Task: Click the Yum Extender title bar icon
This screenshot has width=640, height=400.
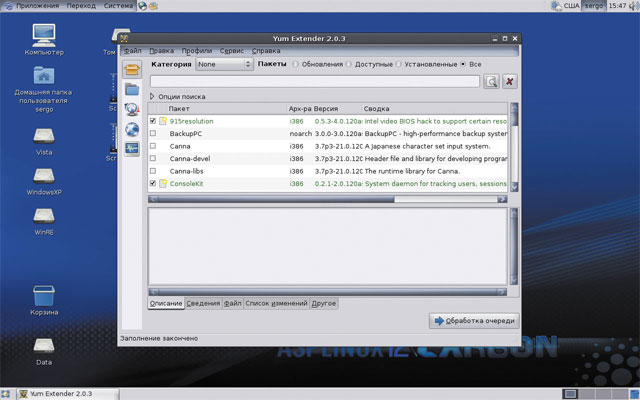Action: coord(124,39)
